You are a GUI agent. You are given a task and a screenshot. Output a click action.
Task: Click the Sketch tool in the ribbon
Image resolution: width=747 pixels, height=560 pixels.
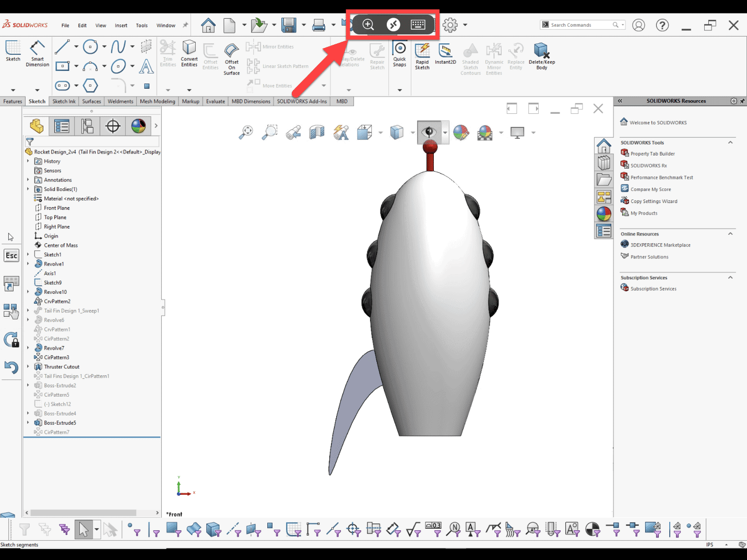click(13, 51)
